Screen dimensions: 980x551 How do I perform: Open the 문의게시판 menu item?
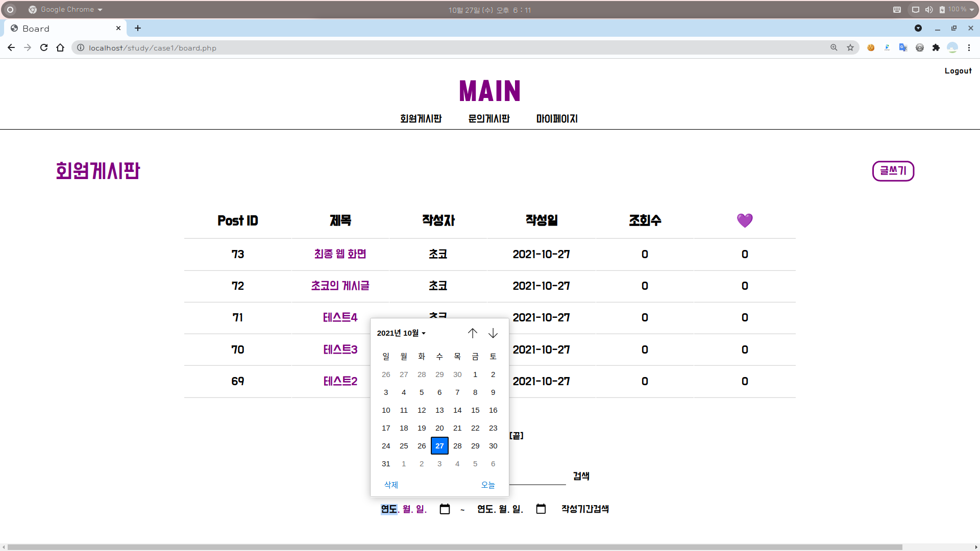pos(489,119)
